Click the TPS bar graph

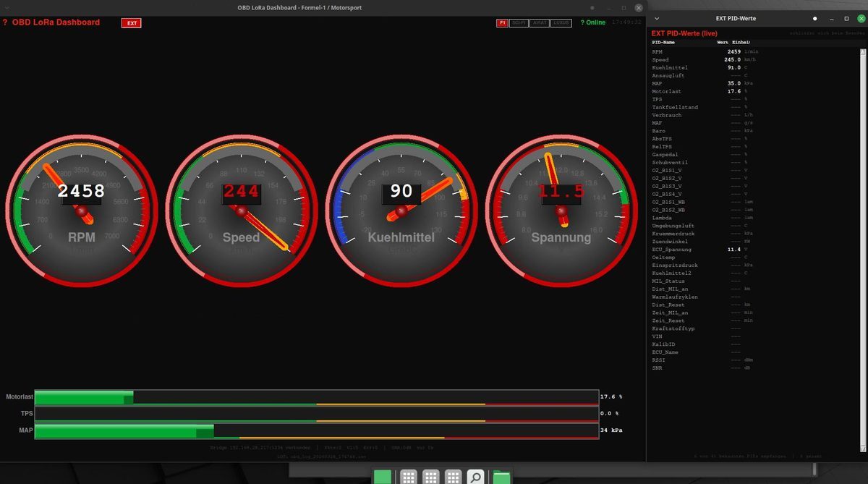(316, 414)
